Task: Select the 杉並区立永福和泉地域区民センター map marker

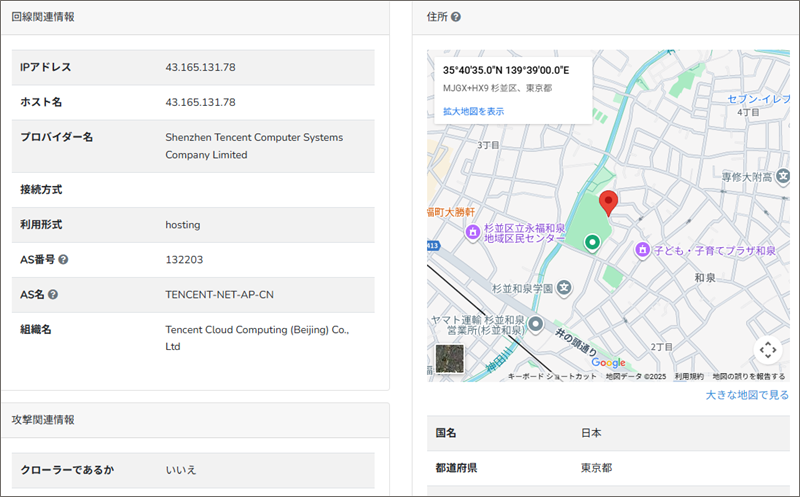Action: click(473, 232)
